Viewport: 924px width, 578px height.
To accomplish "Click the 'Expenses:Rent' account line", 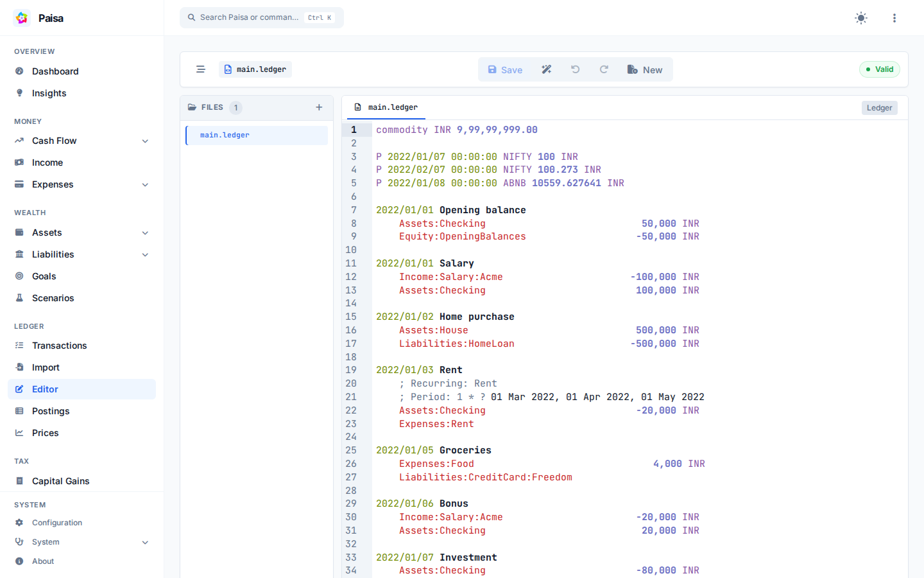I will pyautogui.click(x=436, y=424).
